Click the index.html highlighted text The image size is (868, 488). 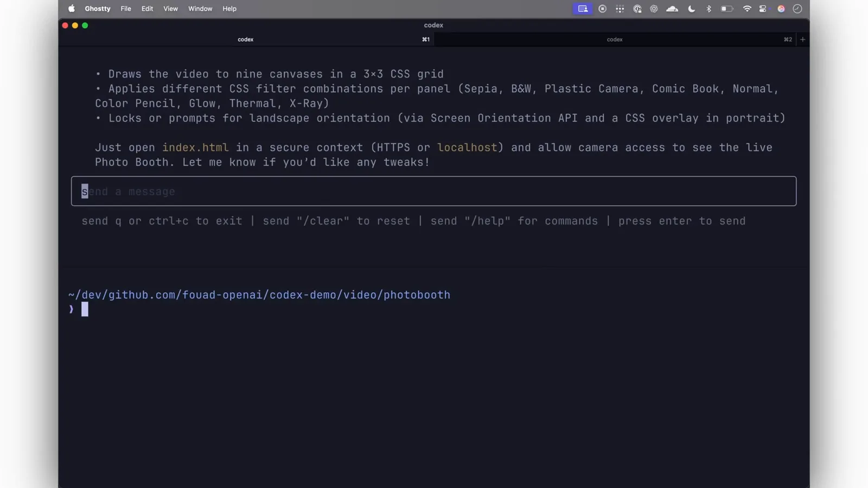click(195, 147)
